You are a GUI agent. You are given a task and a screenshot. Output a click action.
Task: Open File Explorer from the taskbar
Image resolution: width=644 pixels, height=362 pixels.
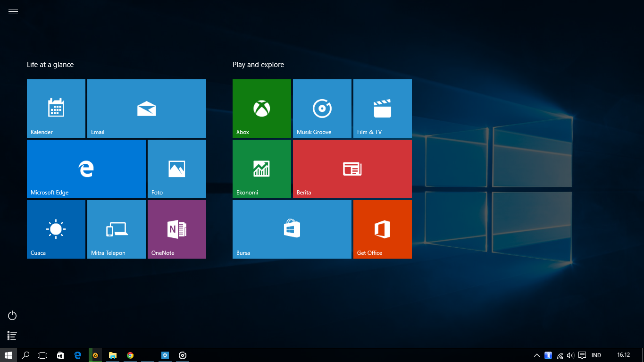click(112, 355)
